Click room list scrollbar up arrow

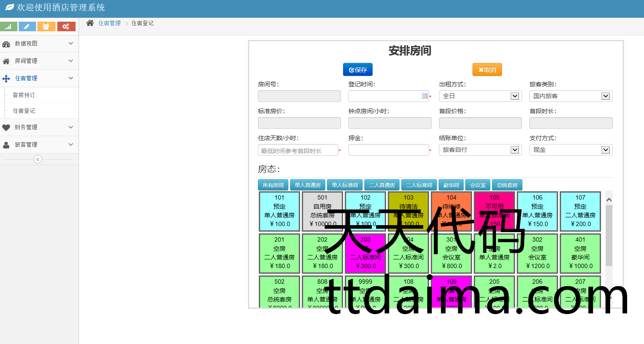[608, 200]
